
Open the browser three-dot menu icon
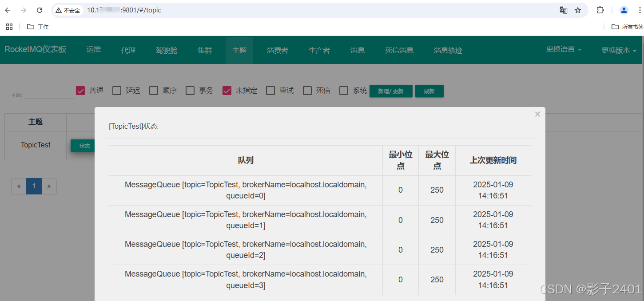[x=639, y=10]
